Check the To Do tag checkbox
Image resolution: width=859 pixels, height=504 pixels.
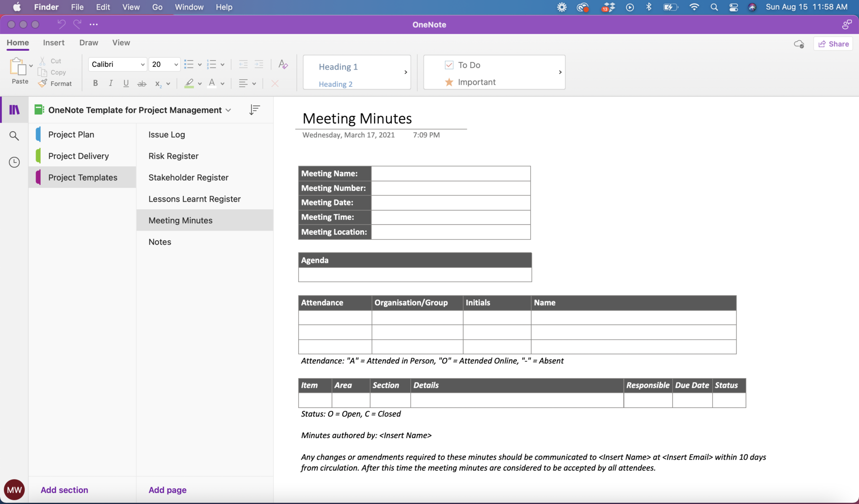[449, 65]
